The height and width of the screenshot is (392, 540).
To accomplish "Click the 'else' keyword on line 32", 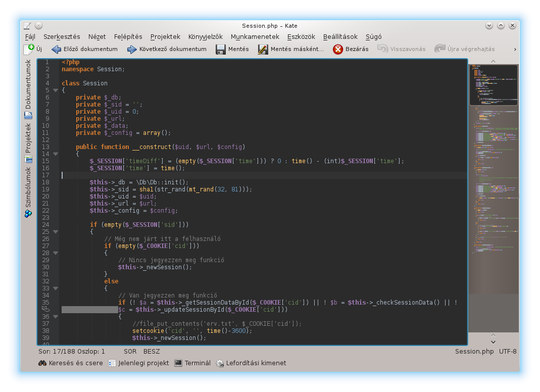I will [x=111, y=281].
